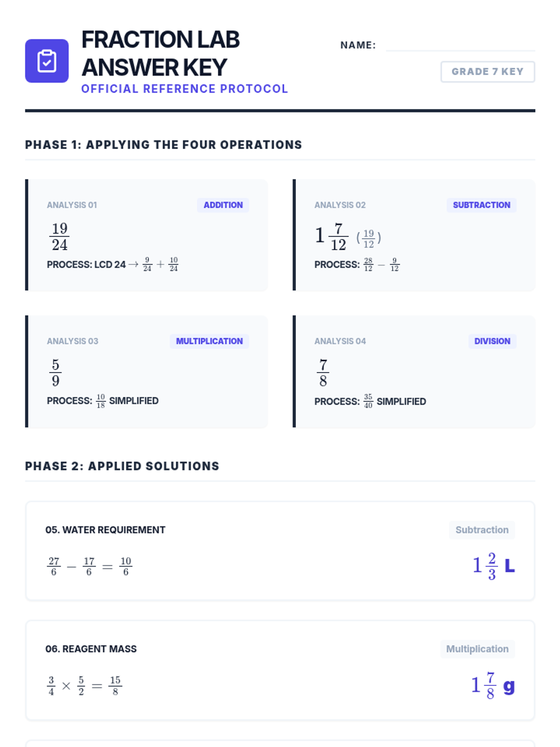Click the 7/8 answer in Analysis 04
The width and height of the screenshot is (560, 747).
click(323, 373)
